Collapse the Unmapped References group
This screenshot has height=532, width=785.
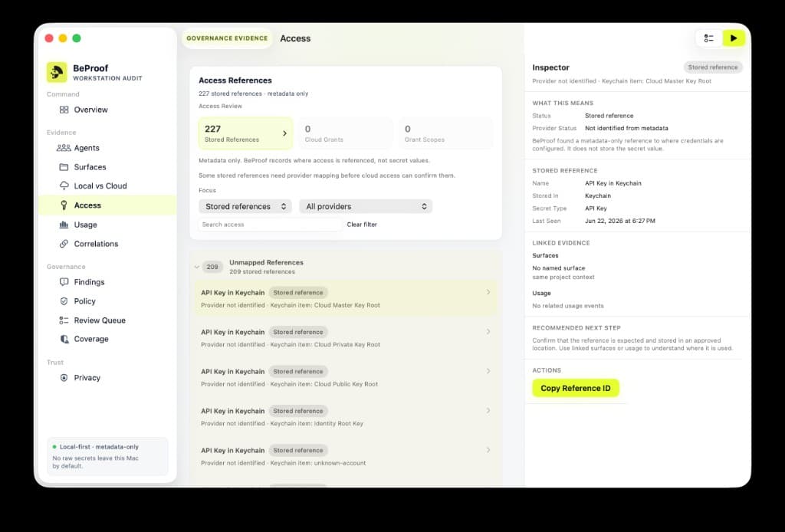197,267
